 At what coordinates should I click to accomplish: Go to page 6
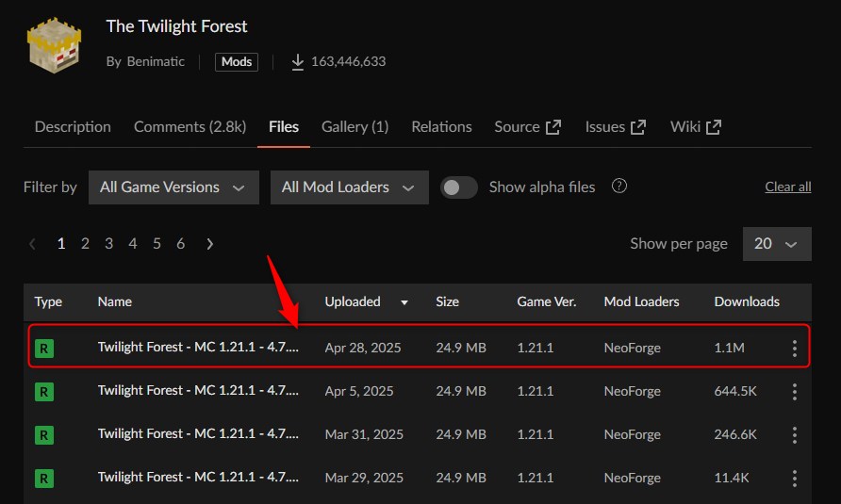[181, 244]
